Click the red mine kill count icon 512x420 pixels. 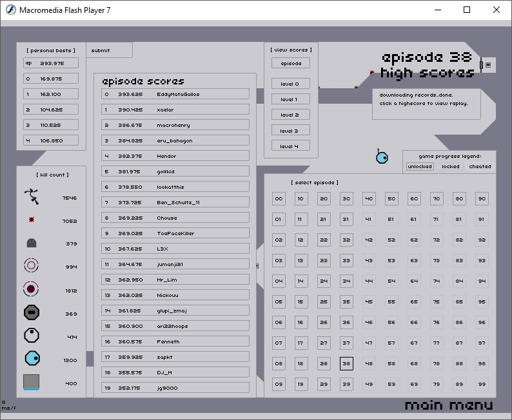coord(32,220)
